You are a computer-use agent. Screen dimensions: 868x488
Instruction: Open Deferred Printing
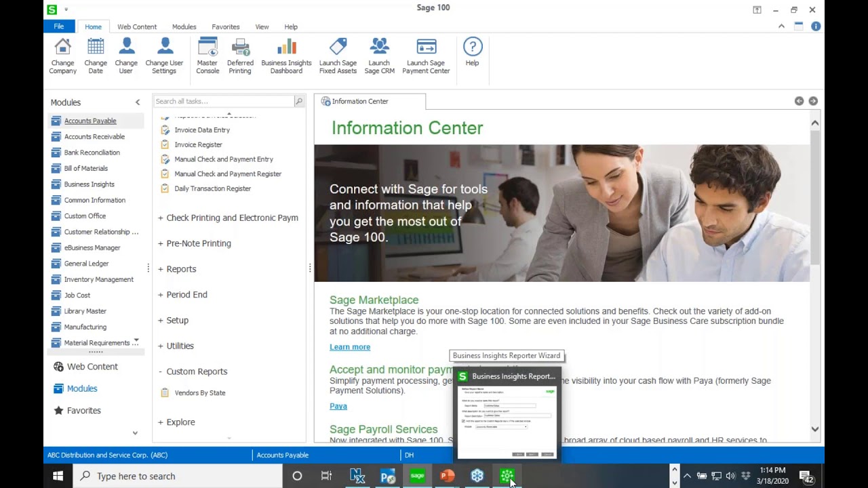(x=240, y=56)
